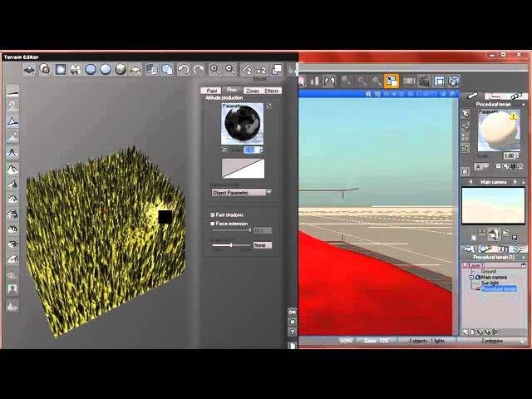Click the paste terrain icon

[166, 70]
